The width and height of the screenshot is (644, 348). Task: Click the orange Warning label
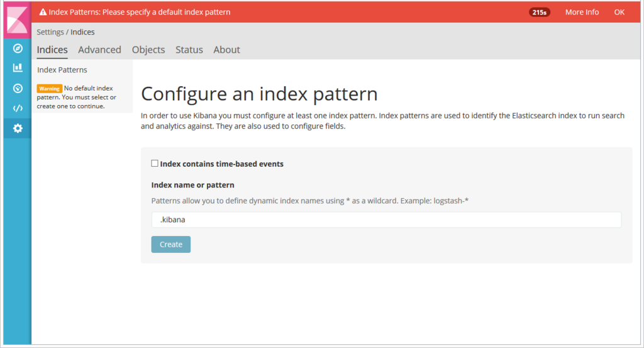coord(49,88)
